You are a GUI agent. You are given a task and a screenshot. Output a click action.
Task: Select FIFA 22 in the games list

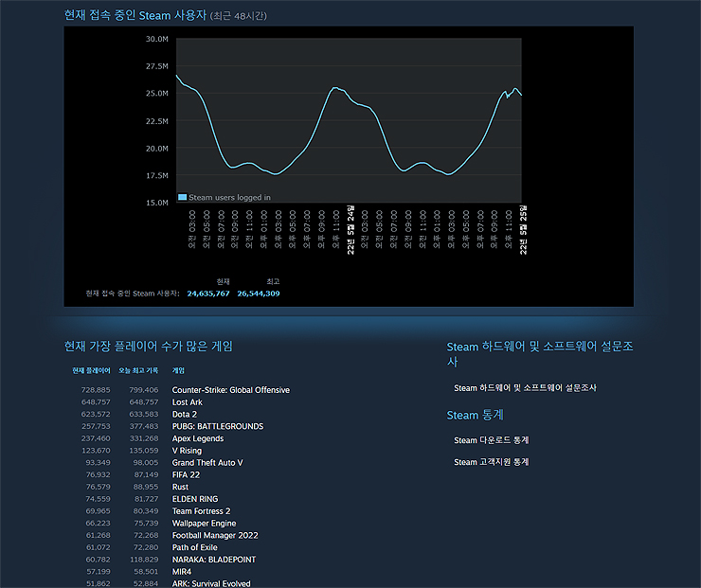tap(186, 474)
